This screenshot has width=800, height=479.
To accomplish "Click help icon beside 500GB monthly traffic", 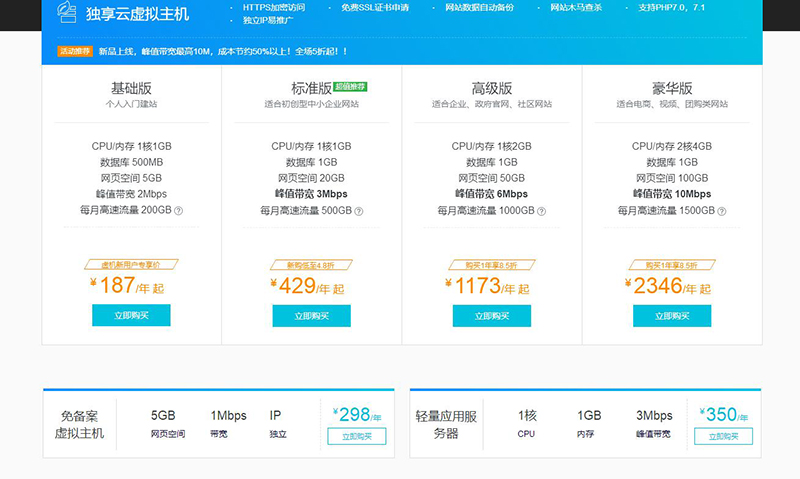I will point(359,211).
